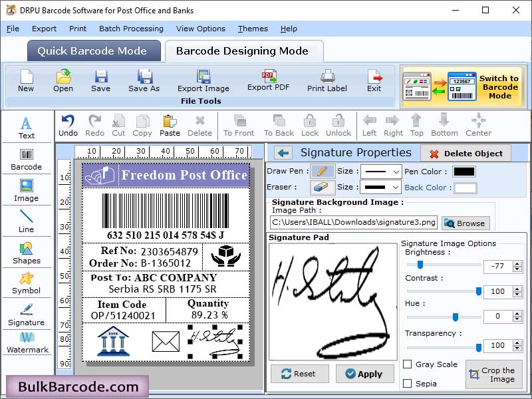
Task: Click the Image Path input field
Action: click(354, 223)
